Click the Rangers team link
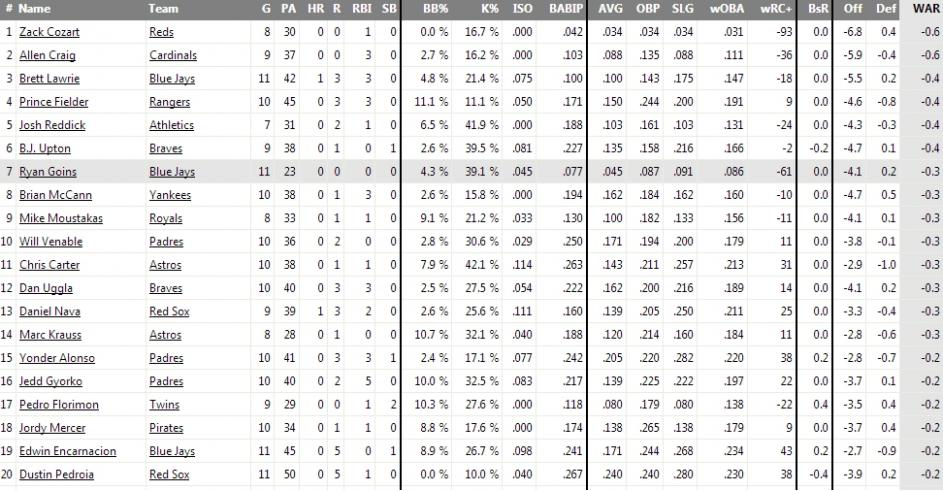Screen dimensions: 943x491 point(169,102)
